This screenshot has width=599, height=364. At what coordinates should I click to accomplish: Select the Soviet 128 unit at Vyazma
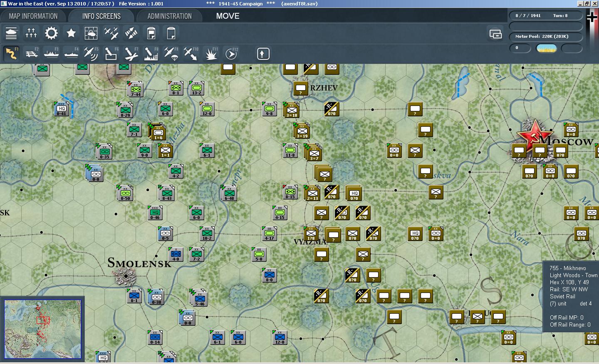[x=311, y=234]
